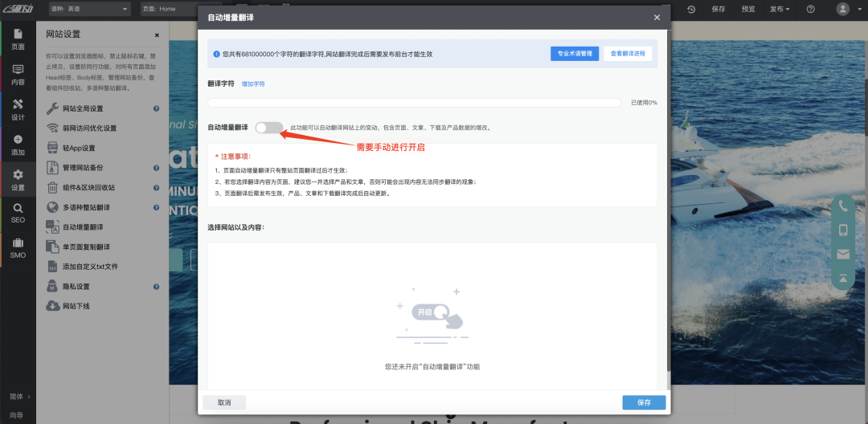Viewport: 868px width, 424px height.
Task: Open the history clock icon in top bar
Action: tap(691, 9)
